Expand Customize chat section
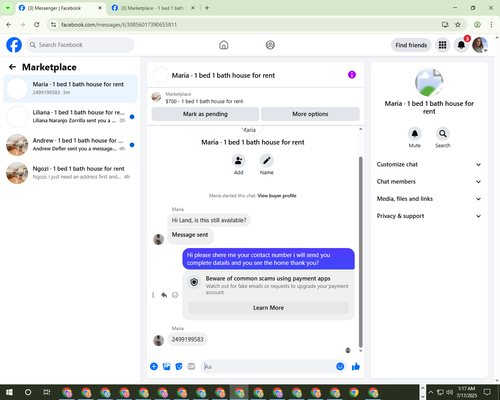Image resolution: width=500 pixels, height=400 pixels. click(429, 164)
